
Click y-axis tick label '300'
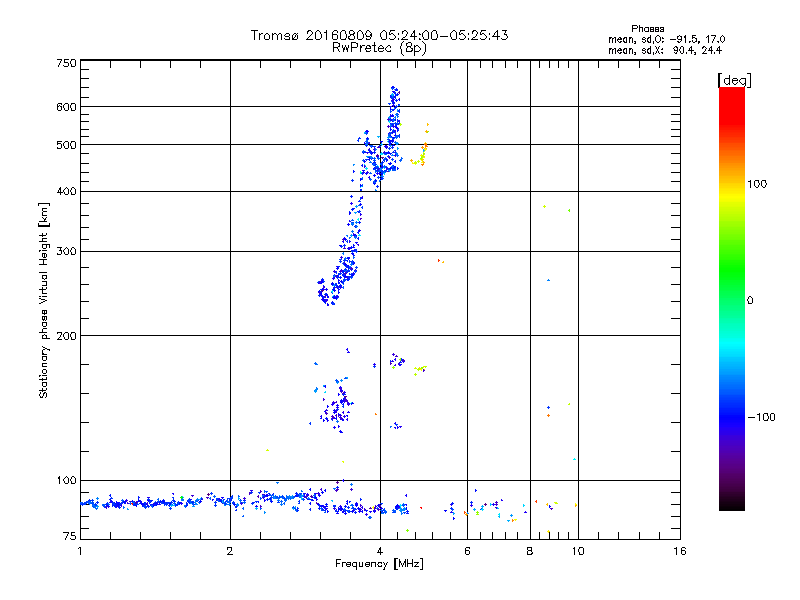point(66,252)
